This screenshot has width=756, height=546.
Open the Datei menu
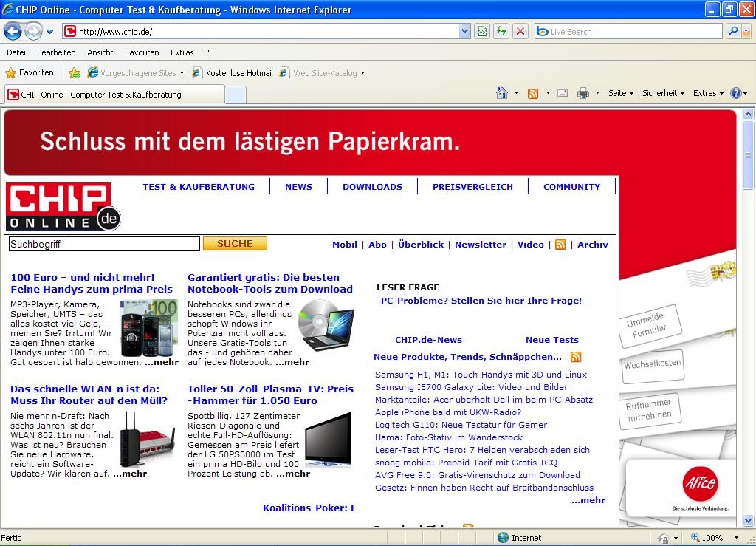(16, 52)
